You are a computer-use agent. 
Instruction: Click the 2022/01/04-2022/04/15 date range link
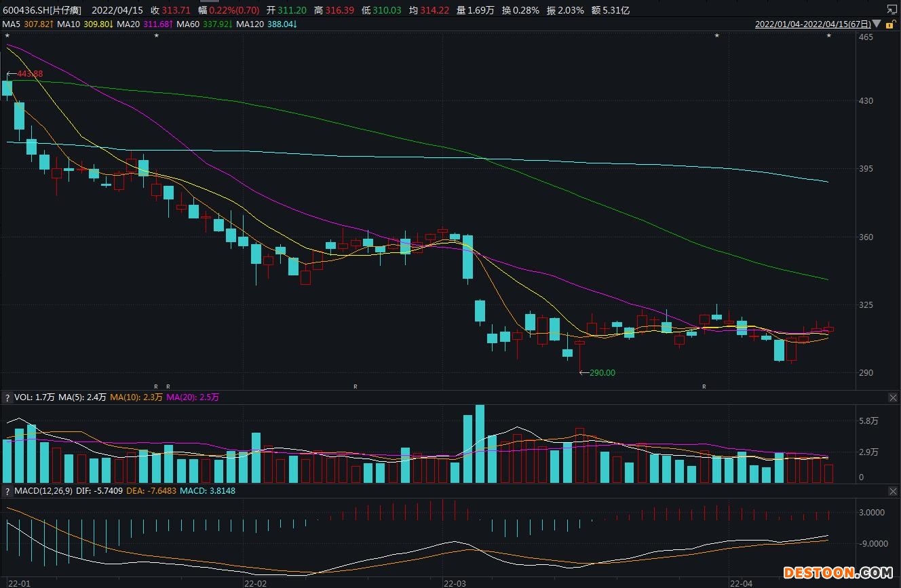point(813,24)
